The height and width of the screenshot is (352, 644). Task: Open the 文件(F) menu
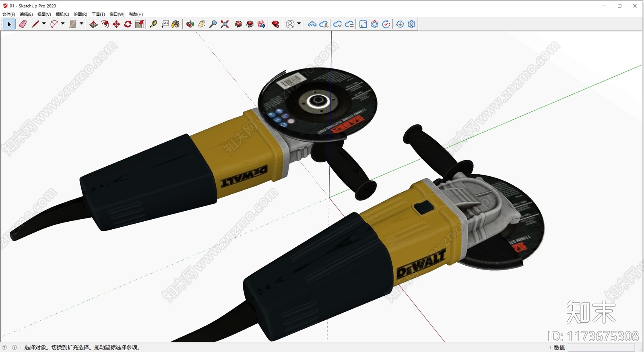(9, 14)
